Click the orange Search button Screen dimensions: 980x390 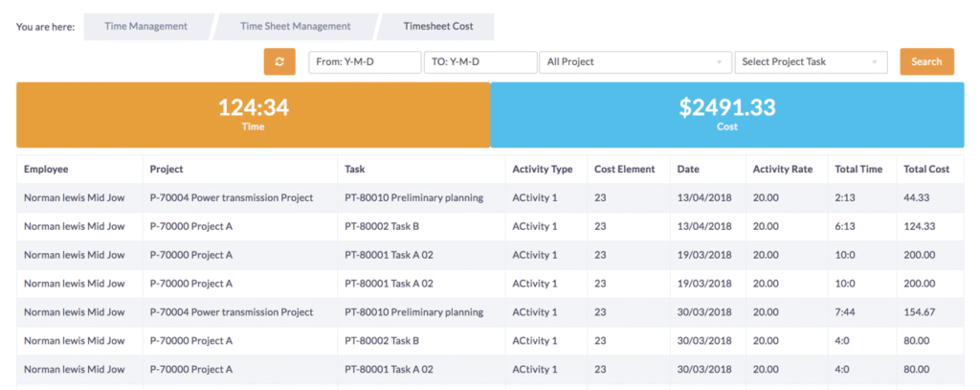[926, 61]
